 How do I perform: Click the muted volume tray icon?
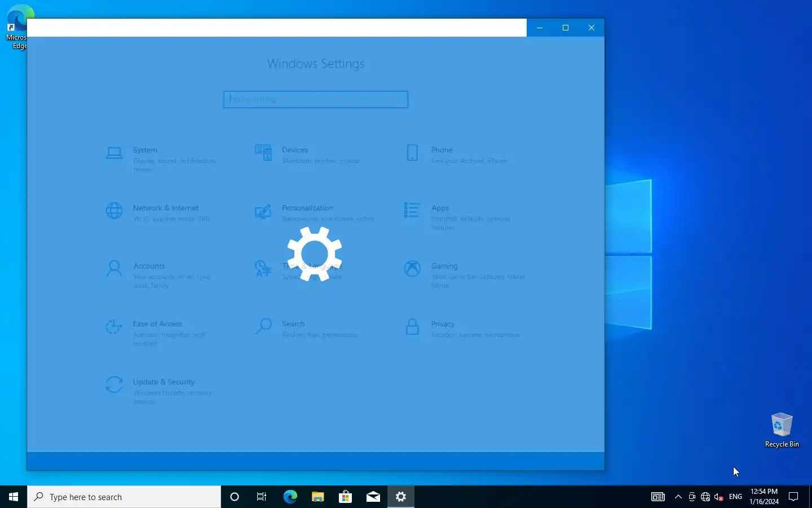(x=719, y=497)
